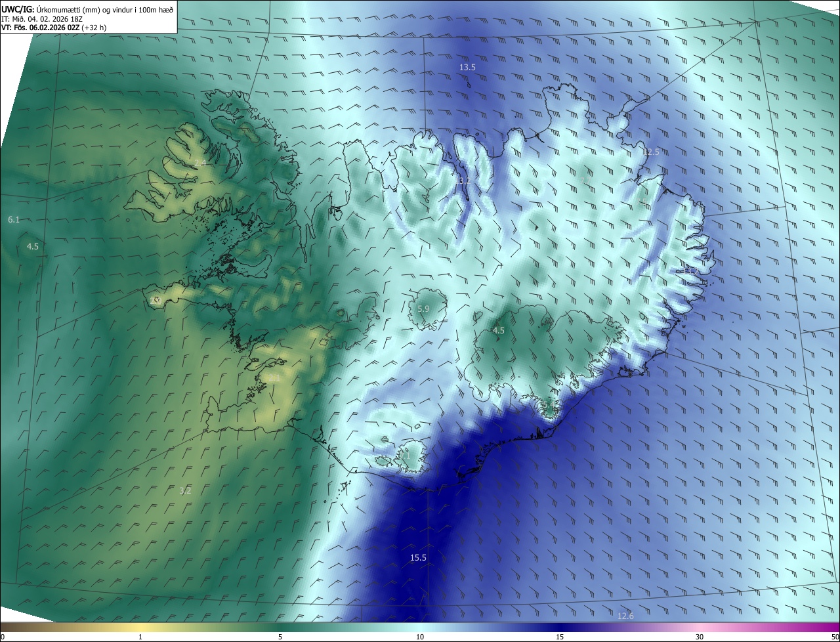This screenshot has width=840, height=642.
Task: Click the 12.6 value label
Action: (625, 616)
